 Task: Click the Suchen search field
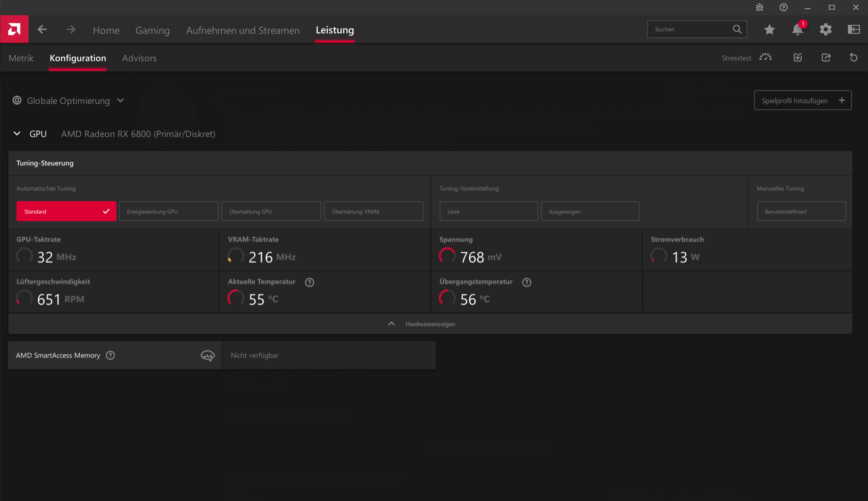coord(691,29)
